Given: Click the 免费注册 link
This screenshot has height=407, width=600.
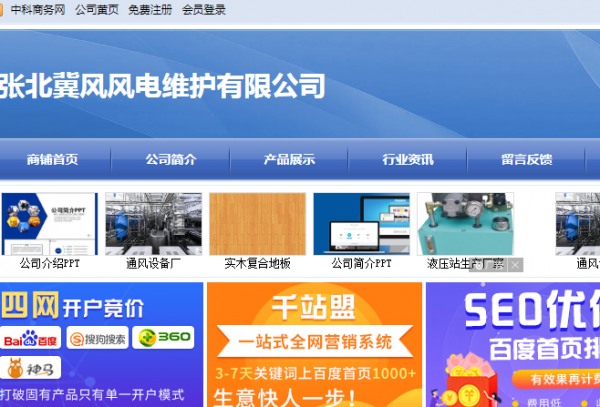Looking at the screenshot, I should [x=150, y=10].
